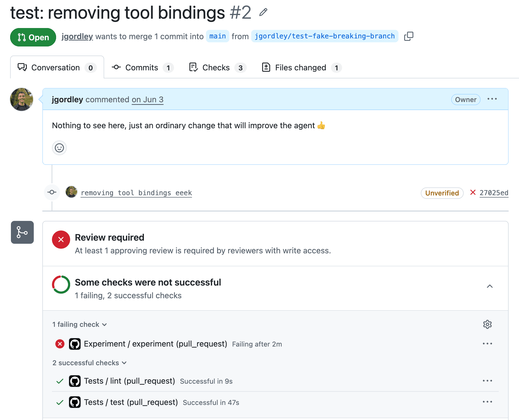Add emoji reaction to the comment

[59, 148]
